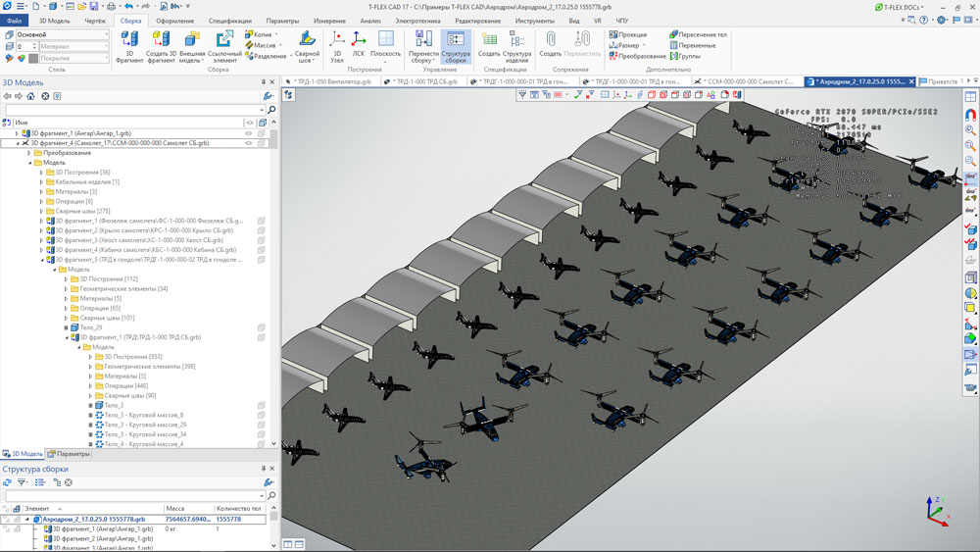Toggle body icon for Тело_29 row
The image size is (980, 552).
point(262,327)
